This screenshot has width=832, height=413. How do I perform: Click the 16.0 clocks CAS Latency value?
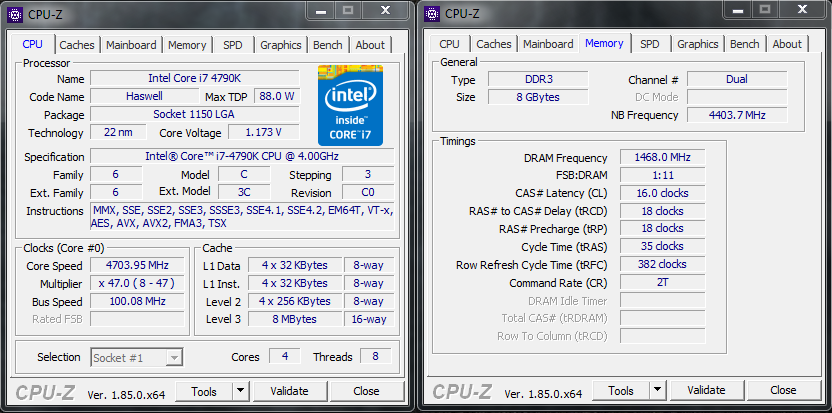pos(662,193)
